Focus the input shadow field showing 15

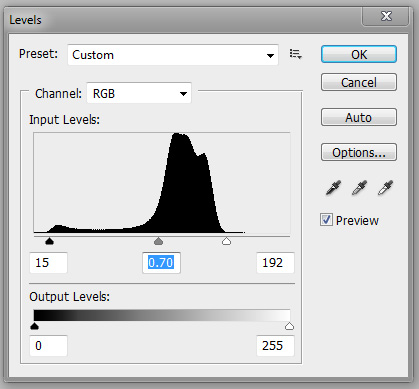(x=49, y=263)
